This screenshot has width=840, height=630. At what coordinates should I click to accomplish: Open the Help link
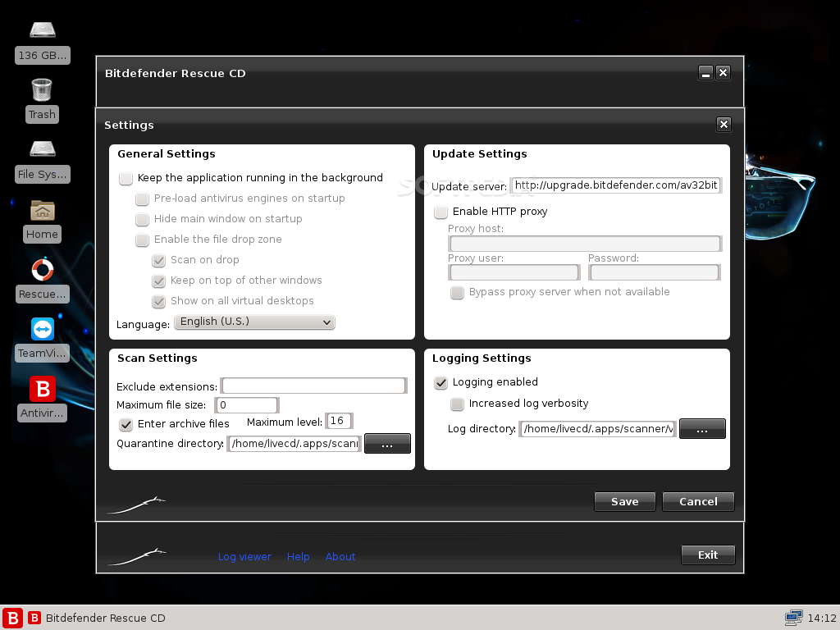(299, 557)
